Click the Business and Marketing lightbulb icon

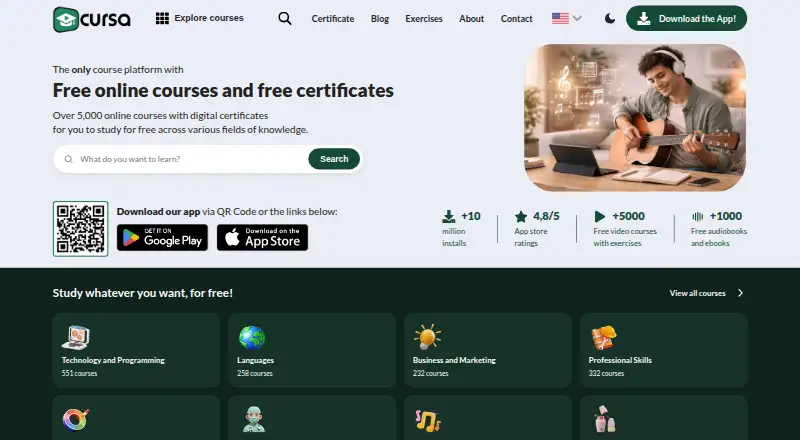427,337
